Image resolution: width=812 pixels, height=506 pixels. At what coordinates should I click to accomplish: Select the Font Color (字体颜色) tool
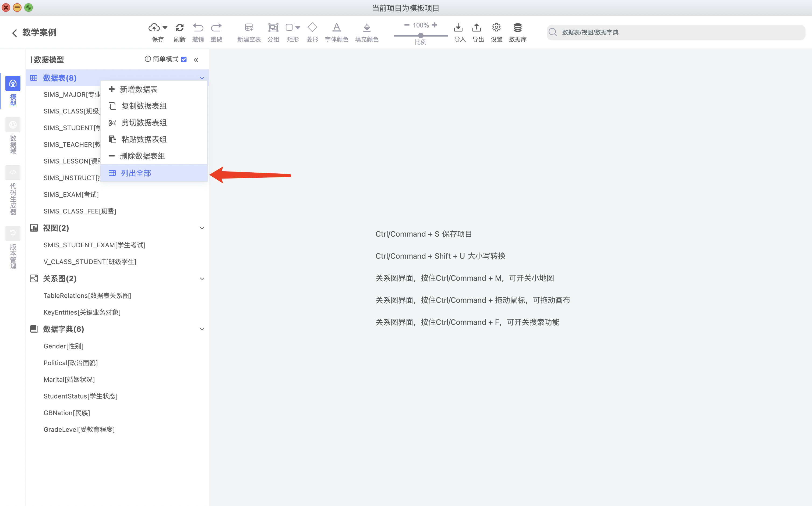tap(337, 28)
